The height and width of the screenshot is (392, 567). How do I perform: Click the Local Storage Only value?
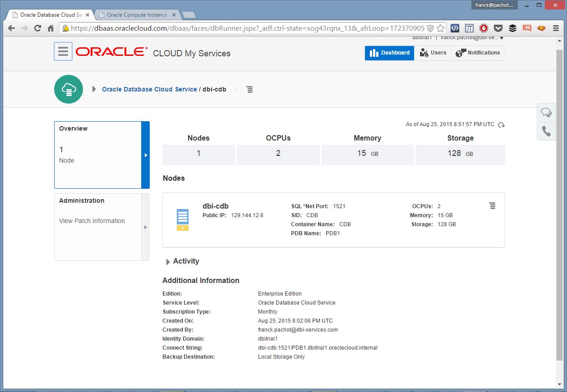(x=281, y=357)
